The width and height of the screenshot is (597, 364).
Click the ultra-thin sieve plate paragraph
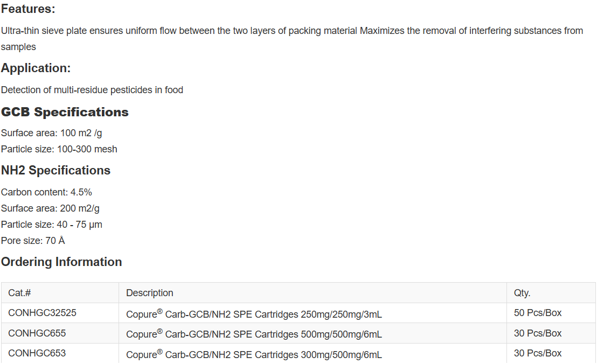(291, 31)
